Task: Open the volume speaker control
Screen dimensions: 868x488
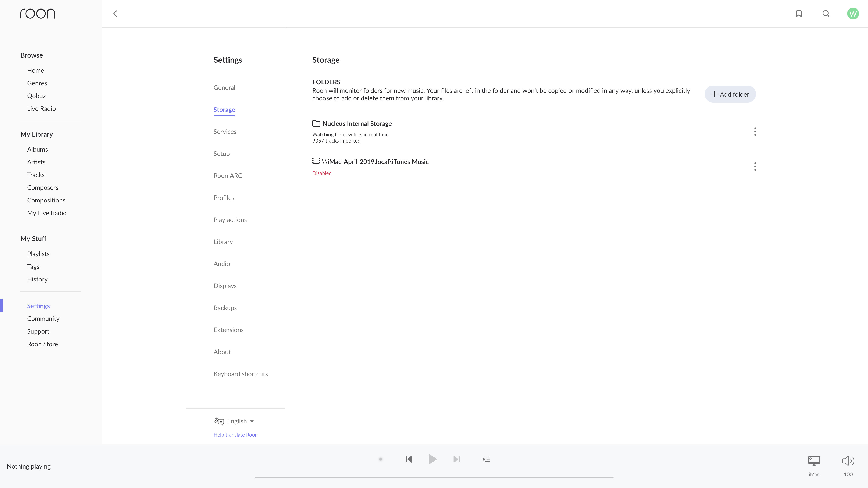Action: 848,460
